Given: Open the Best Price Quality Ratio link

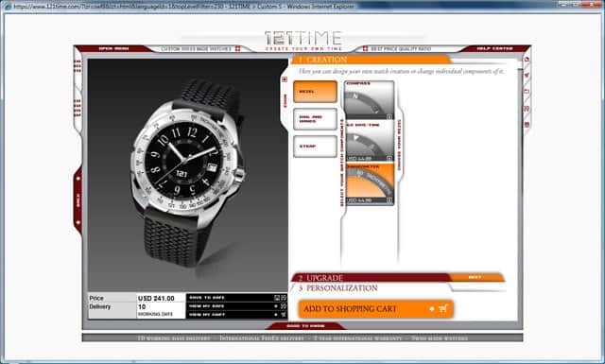Looking at the screenshot, I should pyautogui.click(x=401, y=49).
